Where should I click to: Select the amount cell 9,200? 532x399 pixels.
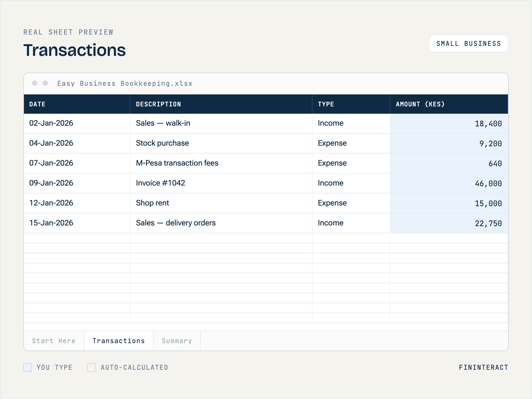(x=449, y=143)
